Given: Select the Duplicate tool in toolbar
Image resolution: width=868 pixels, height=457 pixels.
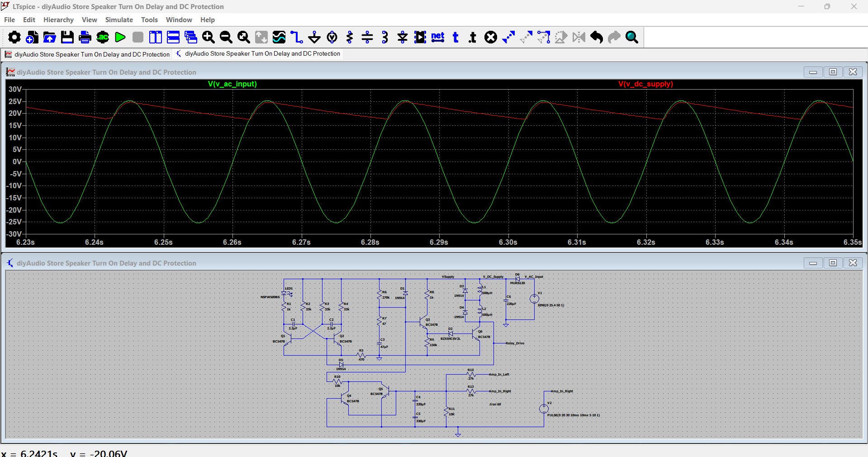Looking at the screenshot, I should click(508, 37).
